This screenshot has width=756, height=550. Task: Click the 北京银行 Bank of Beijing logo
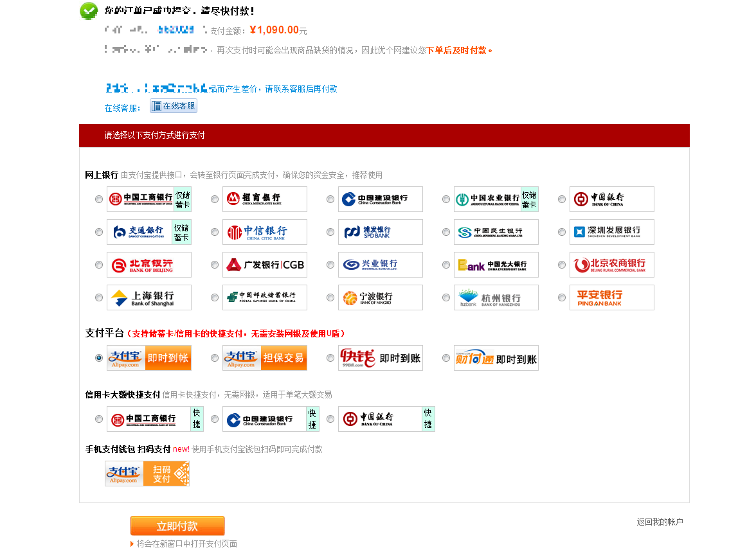click(149, 265)
